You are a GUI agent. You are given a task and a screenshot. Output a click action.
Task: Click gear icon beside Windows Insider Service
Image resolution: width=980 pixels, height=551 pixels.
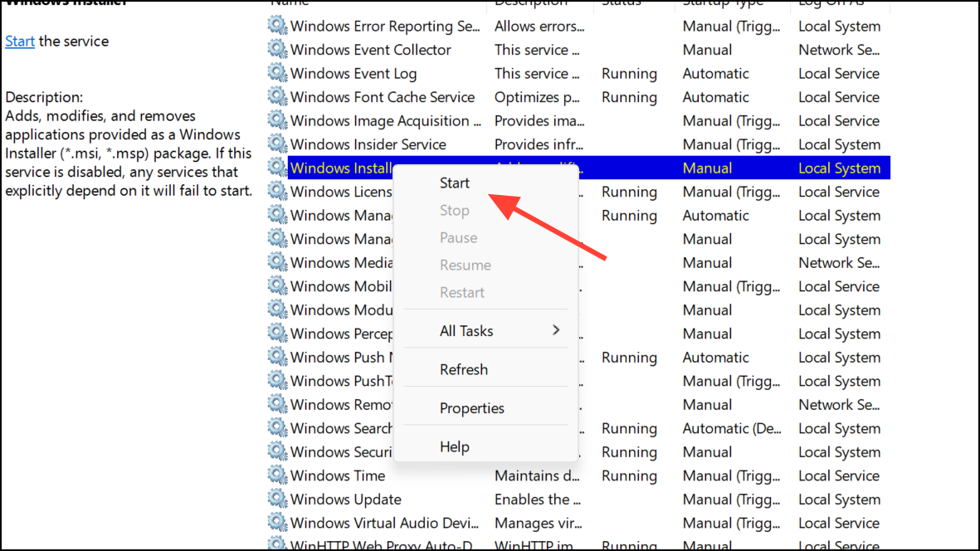tap(277, 144)
